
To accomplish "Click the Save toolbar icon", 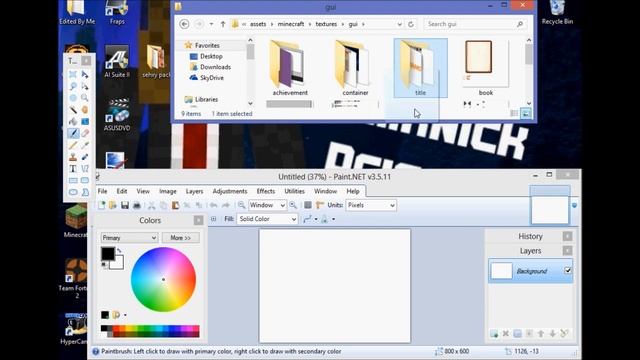I will (124, 205).
